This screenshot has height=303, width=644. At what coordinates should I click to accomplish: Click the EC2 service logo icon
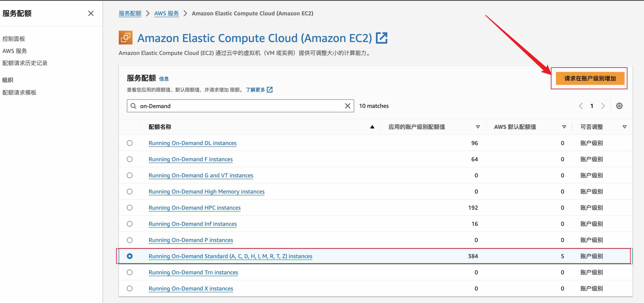point(125,38)
